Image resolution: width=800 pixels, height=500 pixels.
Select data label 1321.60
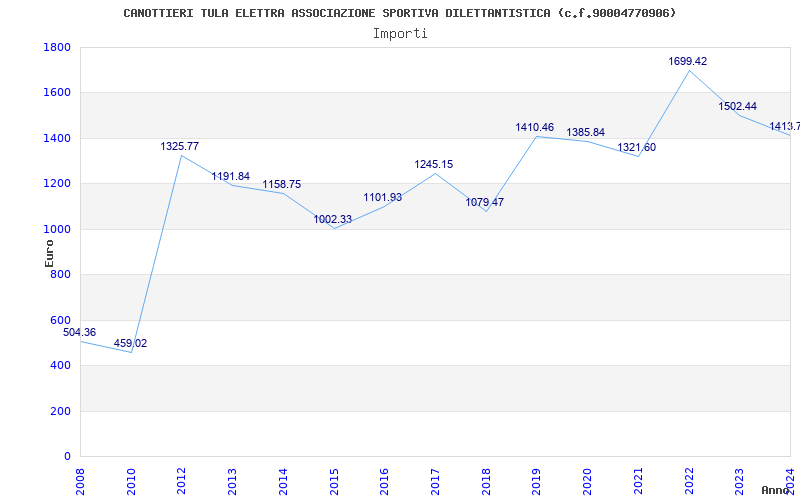click(x=637, y=148)
